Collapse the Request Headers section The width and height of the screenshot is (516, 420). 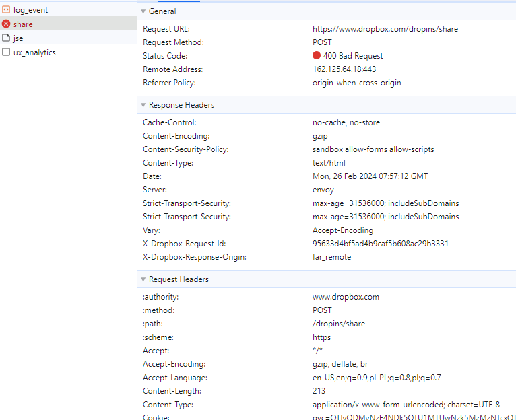[143, 279]
